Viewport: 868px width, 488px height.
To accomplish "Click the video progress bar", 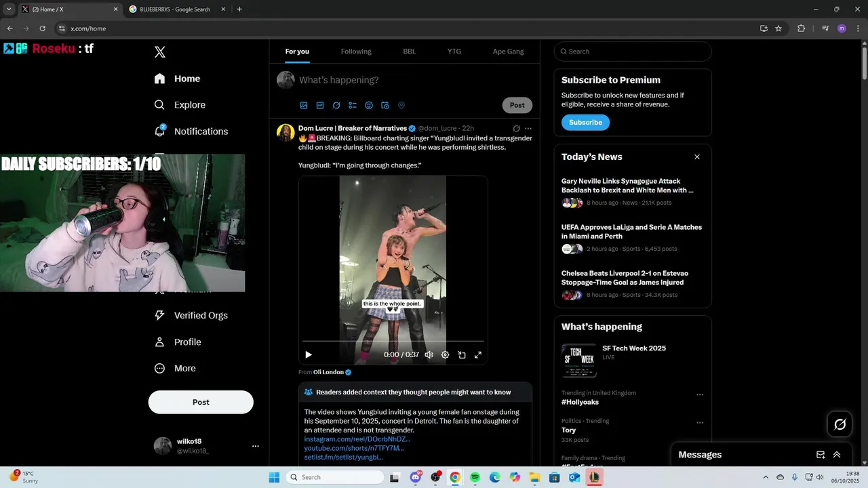I will click(393, 341).
